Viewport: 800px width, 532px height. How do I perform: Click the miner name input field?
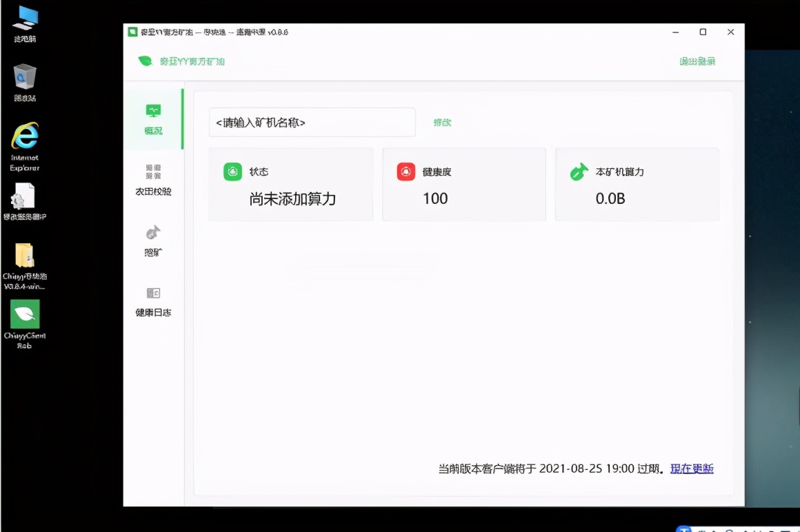[x=312, y=122]
